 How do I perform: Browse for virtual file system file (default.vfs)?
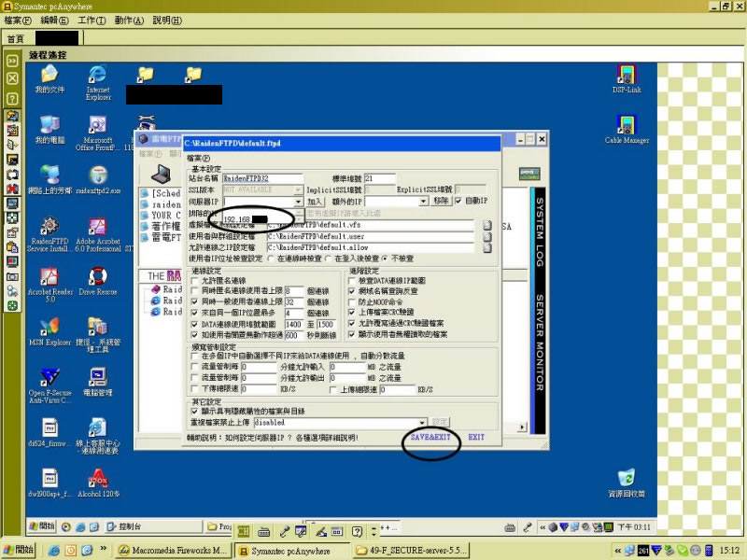pyautogui.click(x=486, y=225)
